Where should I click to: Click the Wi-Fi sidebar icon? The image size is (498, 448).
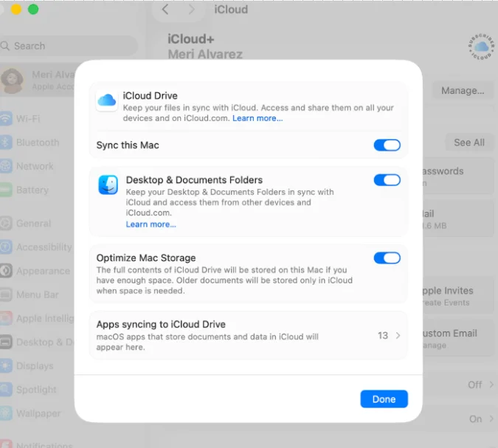(x=6, y=119)
